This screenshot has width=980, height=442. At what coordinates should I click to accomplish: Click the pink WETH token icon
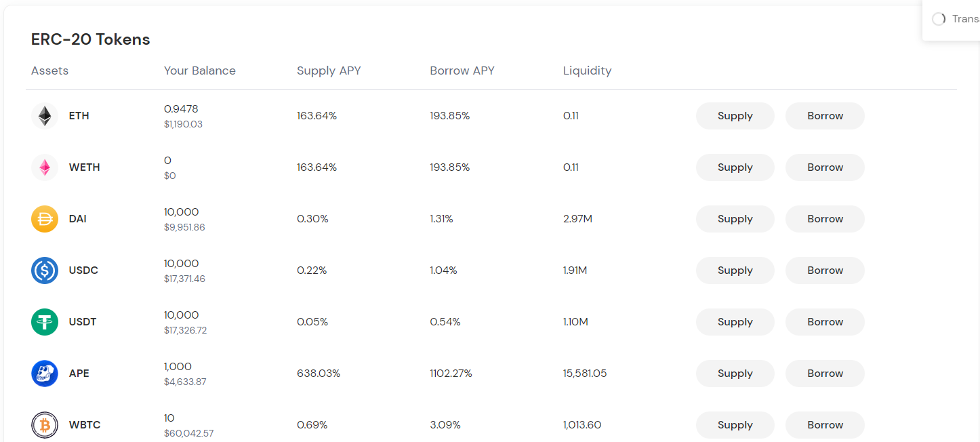[x=45, y=167]
